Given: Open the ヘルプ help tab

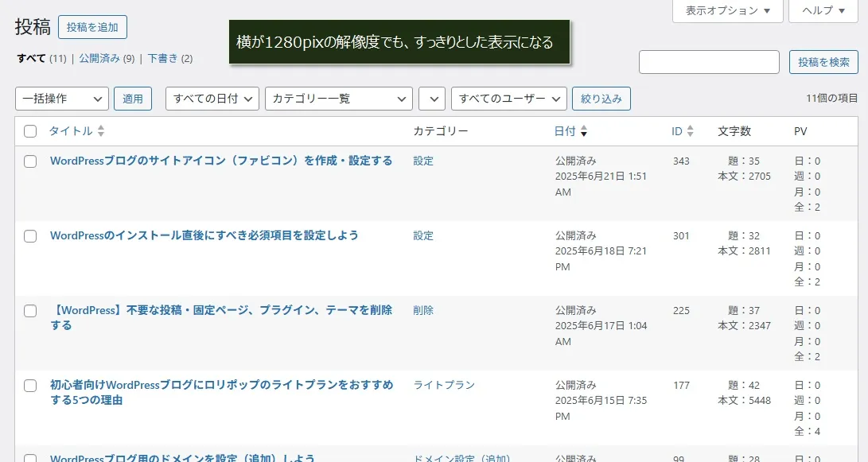Looking at the screenshot, I should [823, 10].
